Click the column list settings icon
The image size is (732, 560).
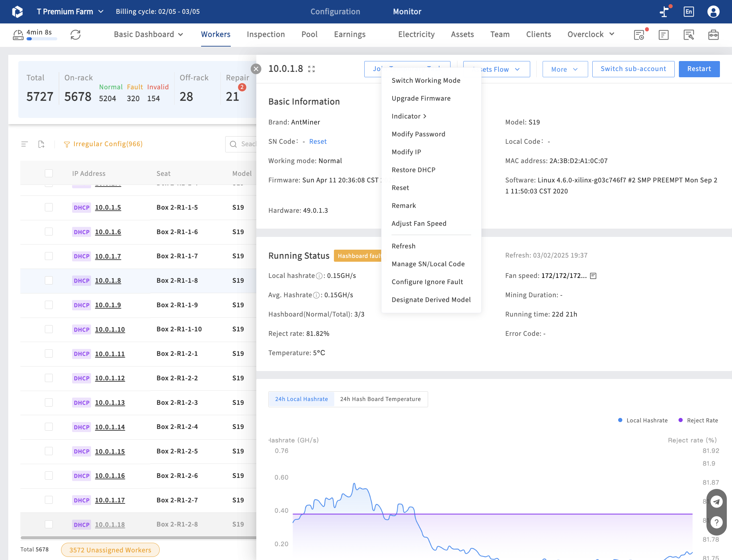[24, 144]
